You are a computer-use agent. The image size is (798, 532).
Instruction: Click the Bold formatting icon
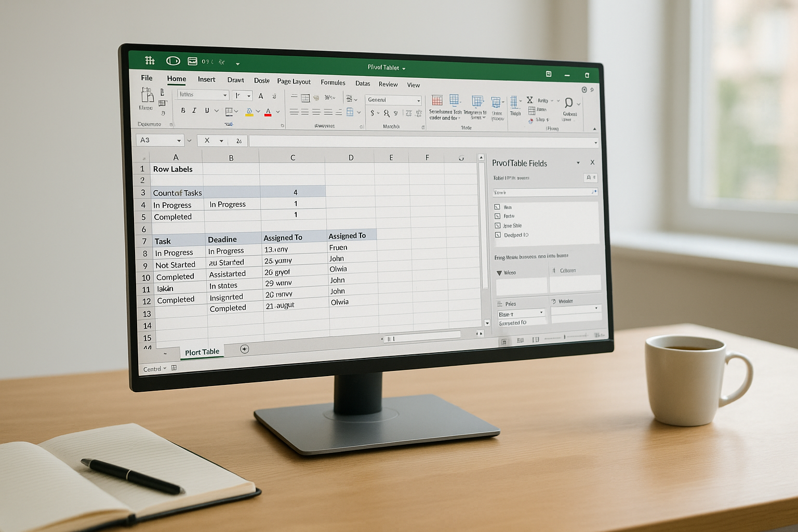183,110
